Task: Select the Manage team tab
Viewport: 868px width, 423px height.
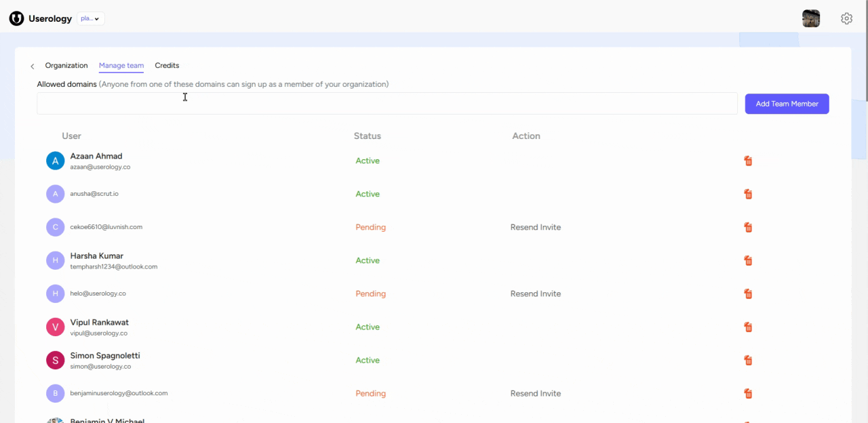Action: (121, 65)
